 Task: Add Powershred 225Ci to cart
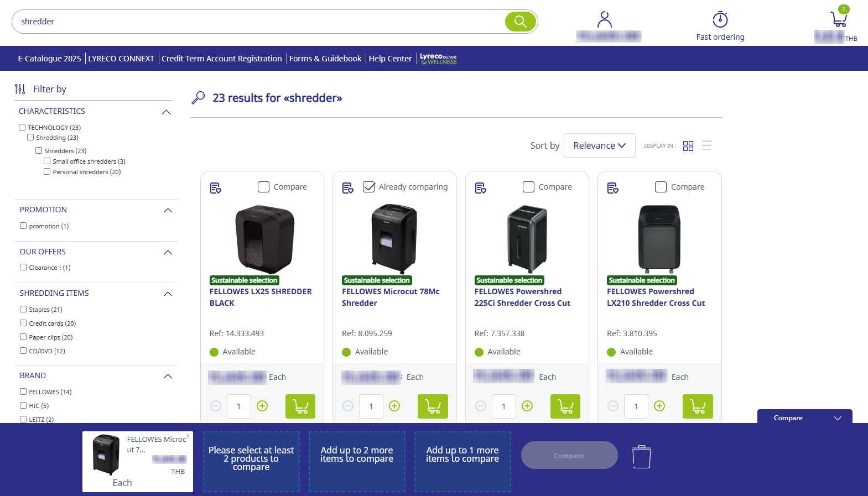[565, 406]
